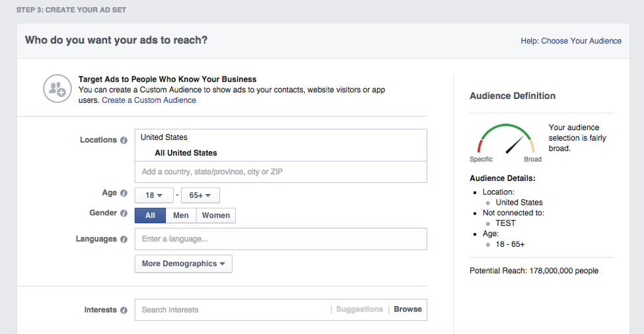Image resolution: width=644 pixels, height=334 pixels.
Task: Open the maximum age 65+ dropdown
Action: pyautogui.click(x=200, y=195)
